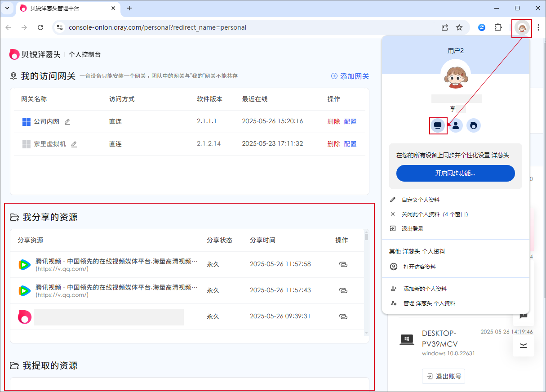Image resolution: width=546 pixels, height=392 pixels.
Task: Choose 管理 洋葱头 个人资料 menu entry
Action: (456, 303)
